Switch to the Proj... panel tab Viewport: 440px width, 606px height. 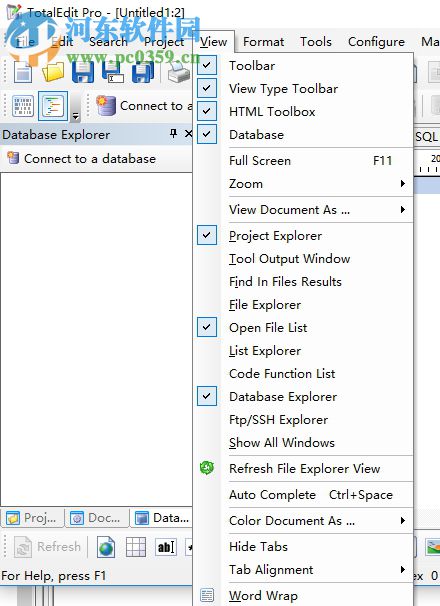tap(32, 517)
